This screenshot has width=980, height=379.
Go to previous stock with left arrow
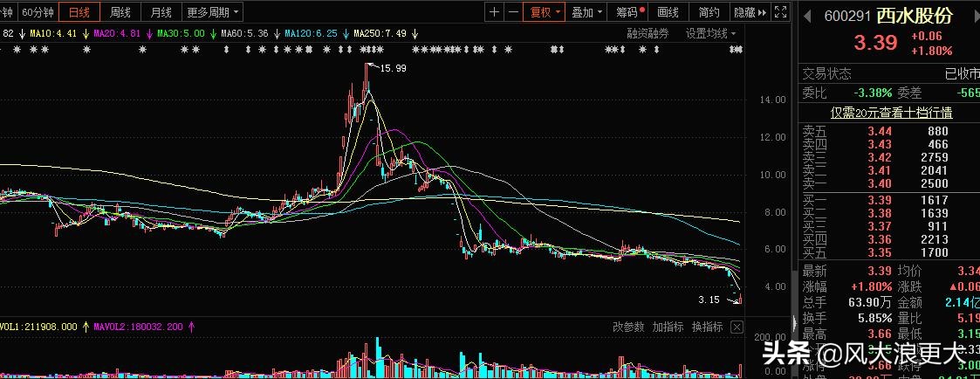(x=806, y=16)
